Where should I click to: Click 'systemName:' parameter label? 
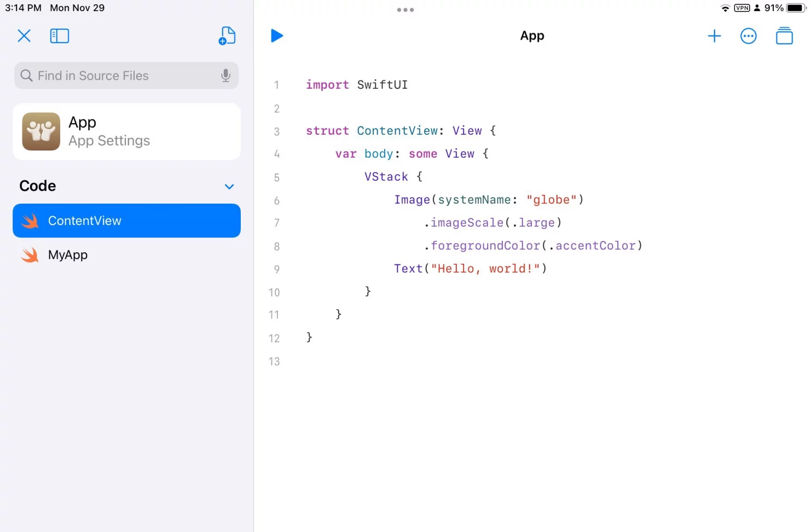pyautogui.click(x=478, y=200)
